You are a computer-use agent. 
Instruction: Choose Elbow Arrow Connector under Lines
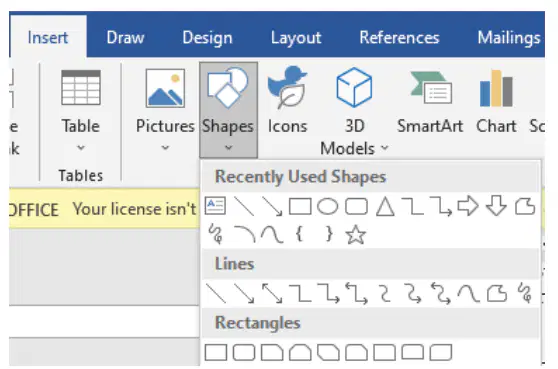(x=328, y=293)
